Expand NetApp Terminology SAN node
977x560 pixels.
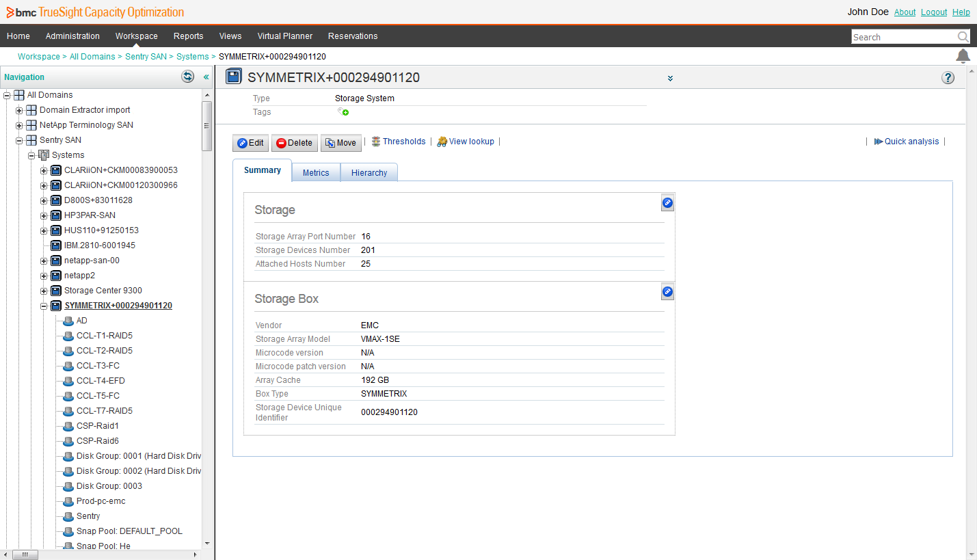click(x=19, y=125)
